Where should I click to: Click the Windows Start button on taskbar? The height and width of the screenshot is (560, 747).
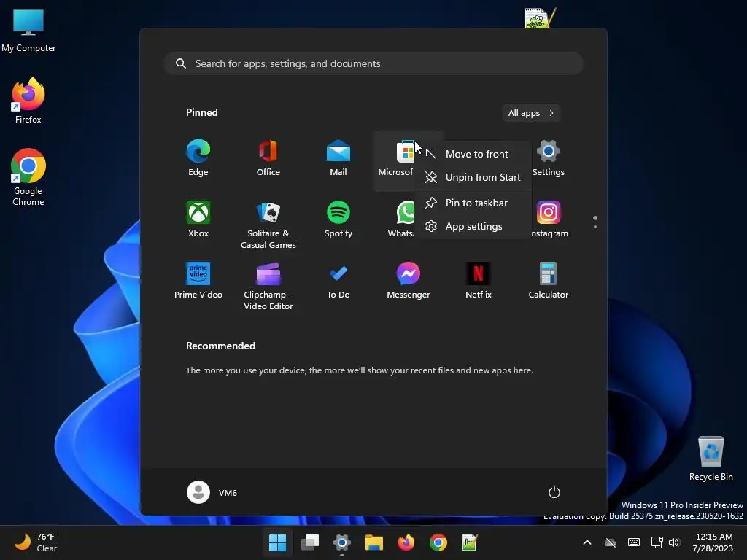pyautogui.click(x=278, y=542)
